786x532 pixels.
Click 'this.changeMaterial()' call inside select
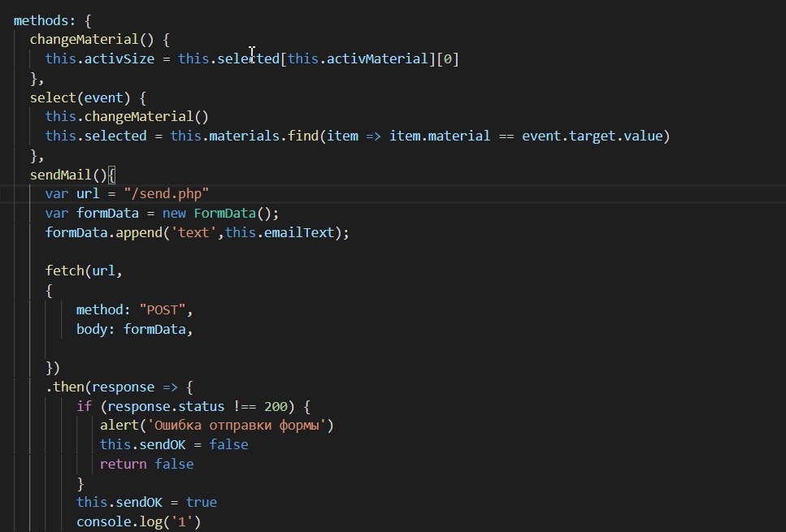(x=127, y=117)
